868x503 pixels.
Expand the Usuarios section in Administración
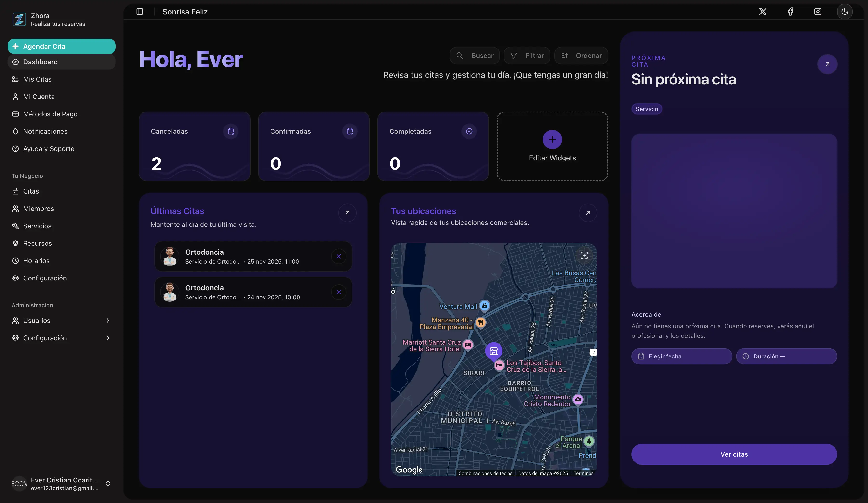point(108,320)
